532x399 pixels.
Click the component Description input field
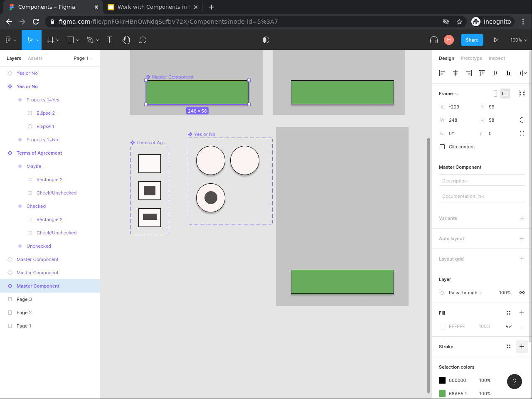pyautogui.click(x=482, y=180)
